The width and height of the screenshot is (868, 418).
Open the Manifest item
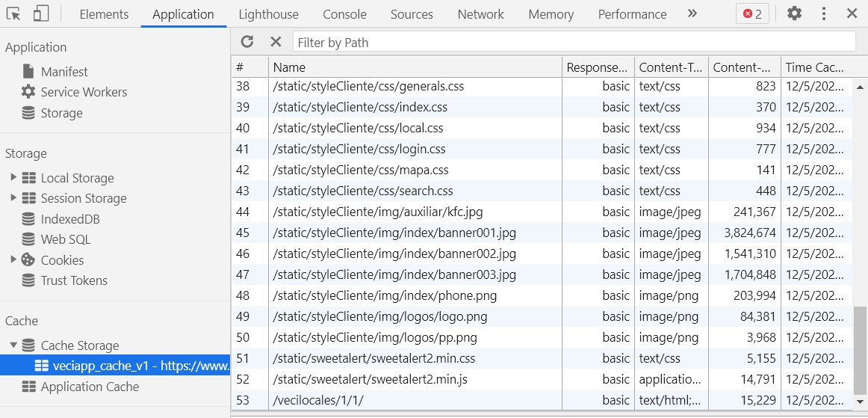[64, 72]
